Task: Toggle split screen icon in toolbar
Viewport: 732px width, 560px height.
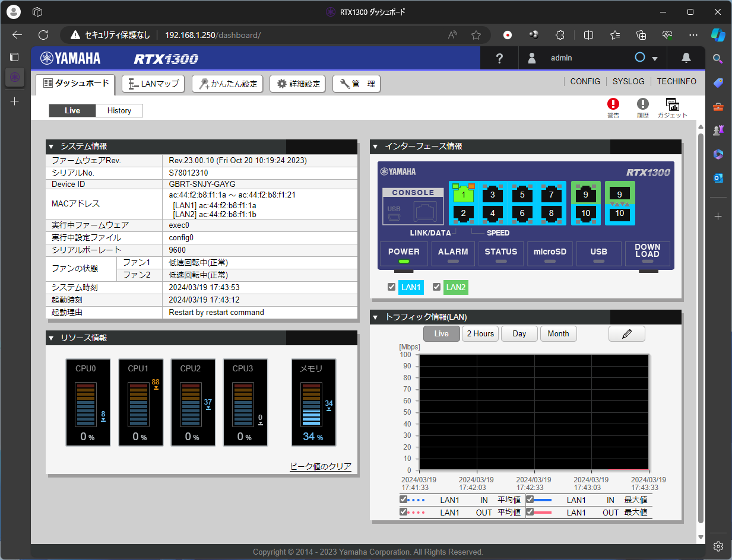Action: tap(588, 35)
